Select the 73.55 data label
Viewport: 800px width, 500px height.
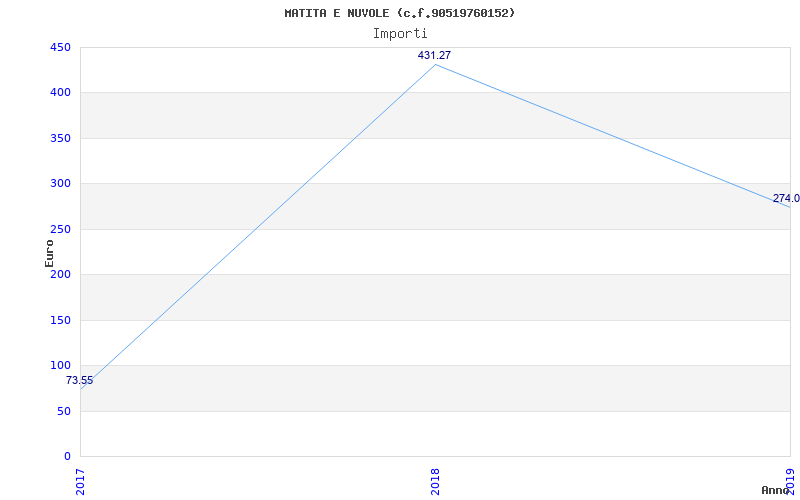(79, 381)
